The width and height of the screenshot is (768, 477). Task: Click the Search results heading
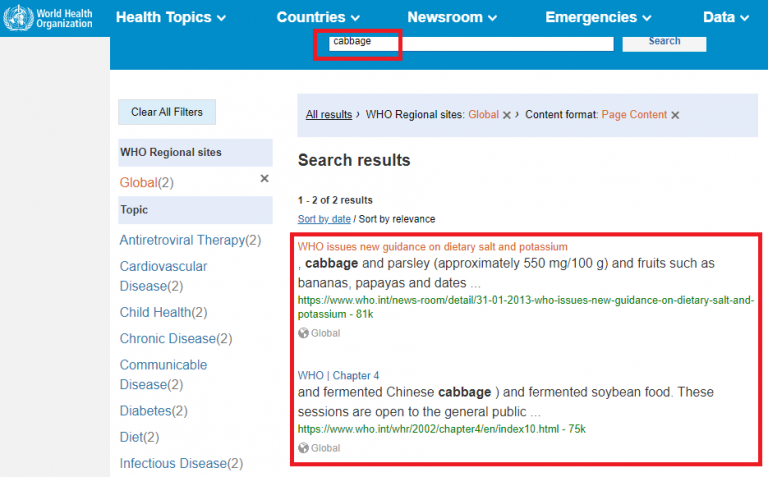[x=354, y=160]
